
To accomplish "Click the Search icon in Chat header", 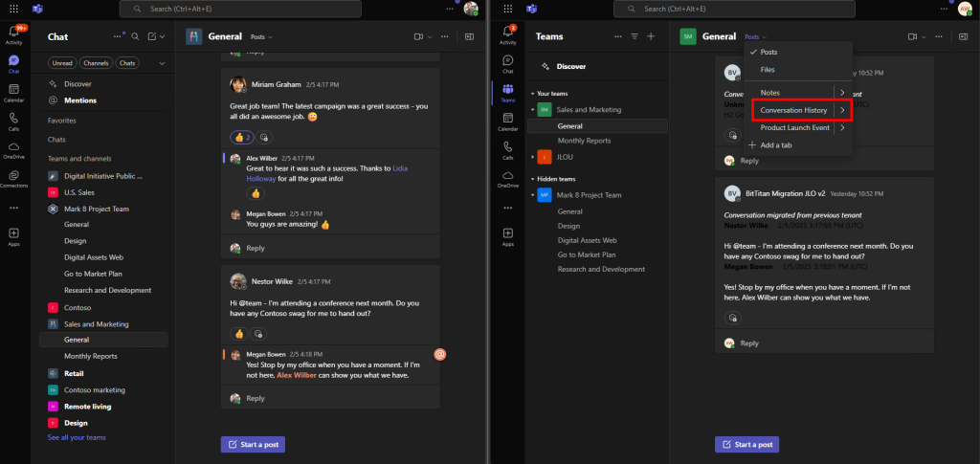I will pos(135,37).
